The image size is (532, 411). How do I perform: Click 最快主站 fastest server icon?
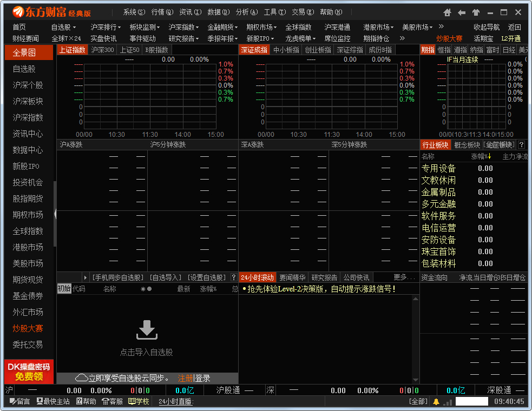pos(53,401)
